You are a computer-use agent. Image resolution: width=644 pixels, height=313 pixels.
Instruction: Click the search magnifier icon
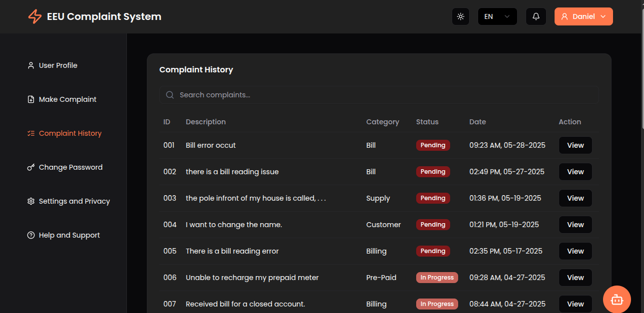pos(170,94)
